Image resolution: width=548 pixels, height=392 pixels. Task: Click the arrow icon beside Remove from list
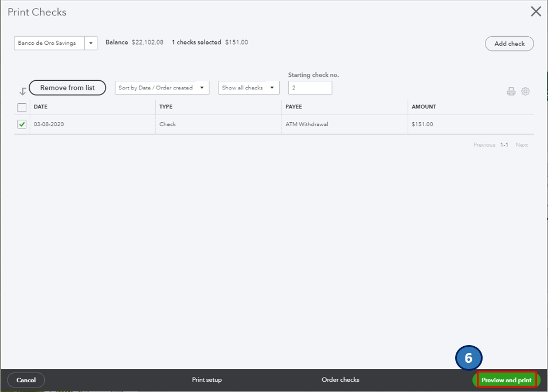(23, 92)
